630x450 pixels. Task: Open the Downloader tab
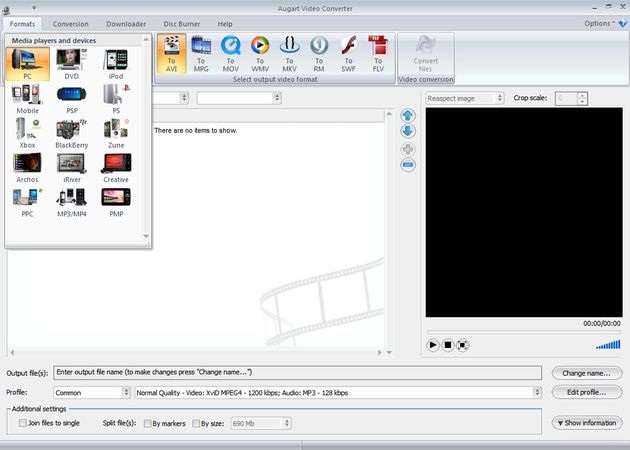tap(126, 24)
